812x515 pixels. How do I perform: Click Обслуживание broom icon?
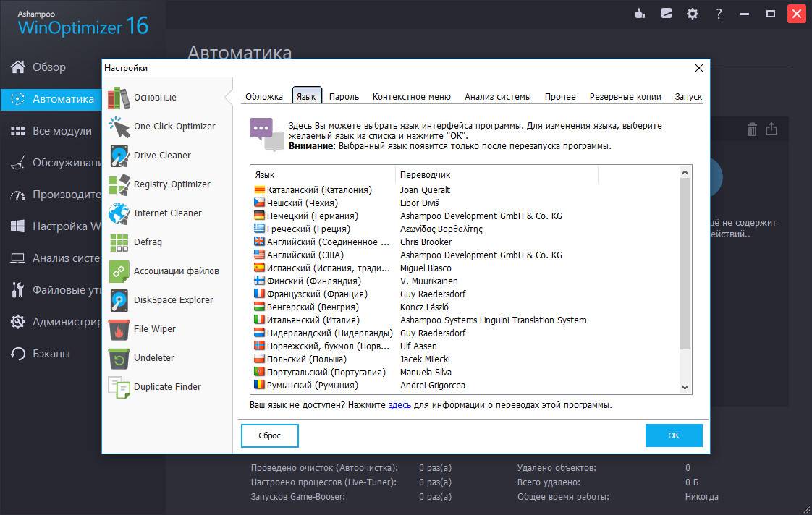click(x=17, y=163)
